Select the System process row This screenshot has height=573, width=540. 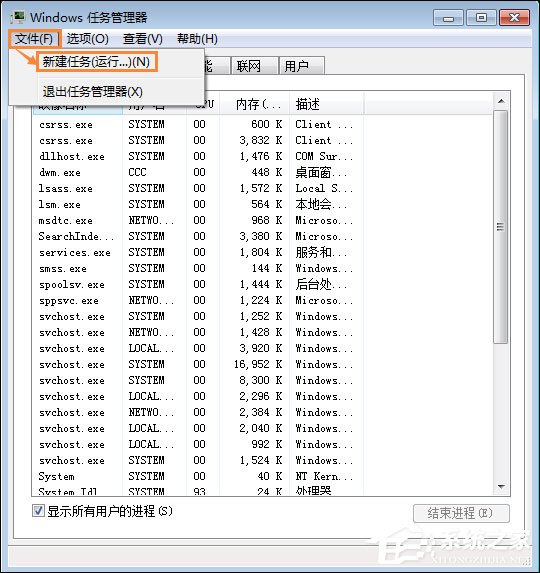(x=197, y=477)
